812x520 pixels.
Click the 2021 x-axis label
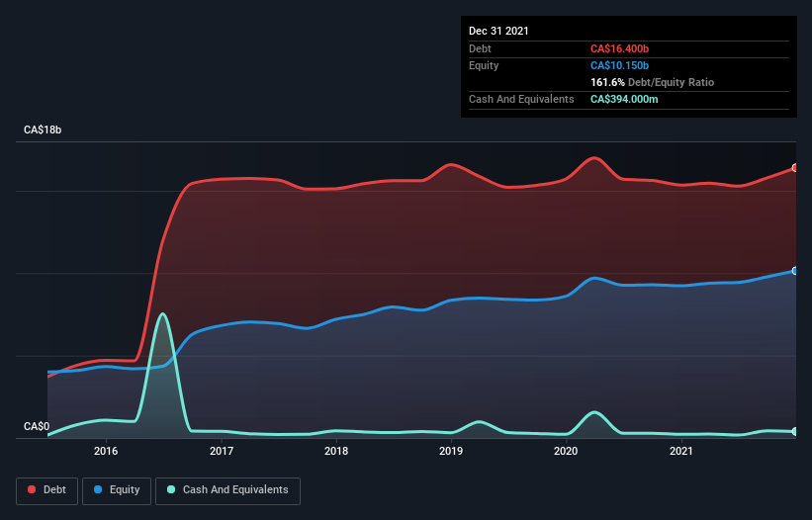(681, 451)
